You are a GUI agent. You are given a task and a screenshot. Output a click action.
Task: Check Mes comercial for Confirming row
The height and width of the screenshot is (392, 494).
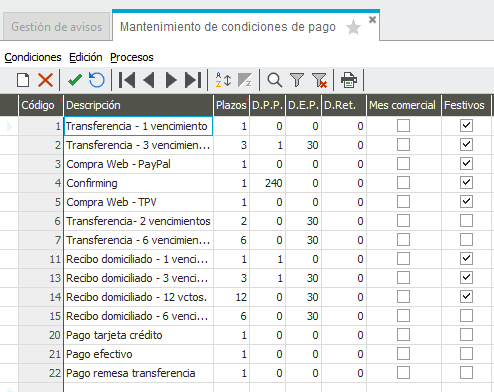pyautogui.click(x=403, y=183)
